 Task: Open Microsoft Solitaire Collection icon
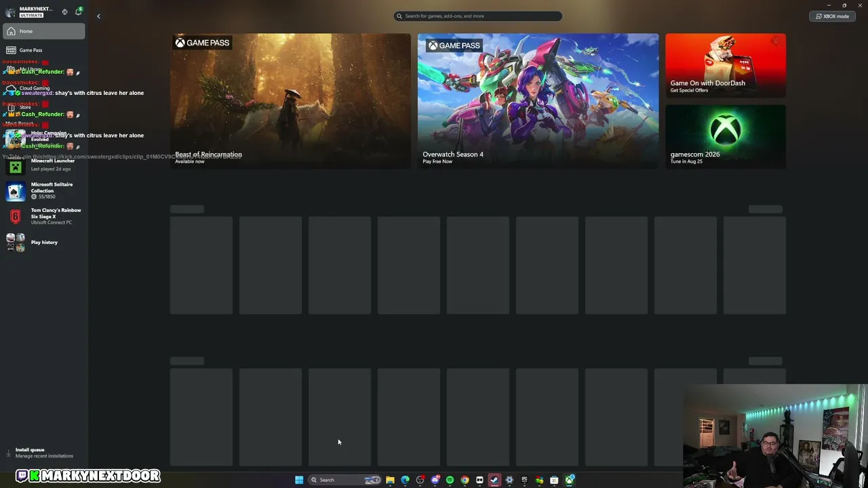click(16, 191)
